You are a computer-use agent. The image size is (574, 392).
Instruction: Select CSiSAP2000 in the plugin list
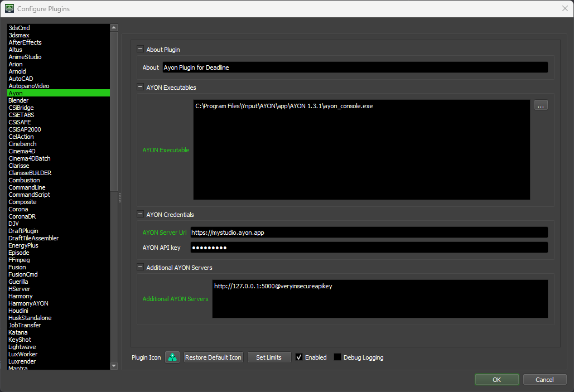click(59, 129)
